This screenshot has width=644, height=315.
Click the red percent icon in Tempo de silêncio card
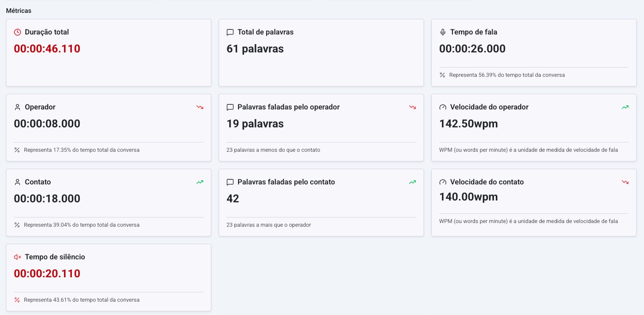point(17,300)
